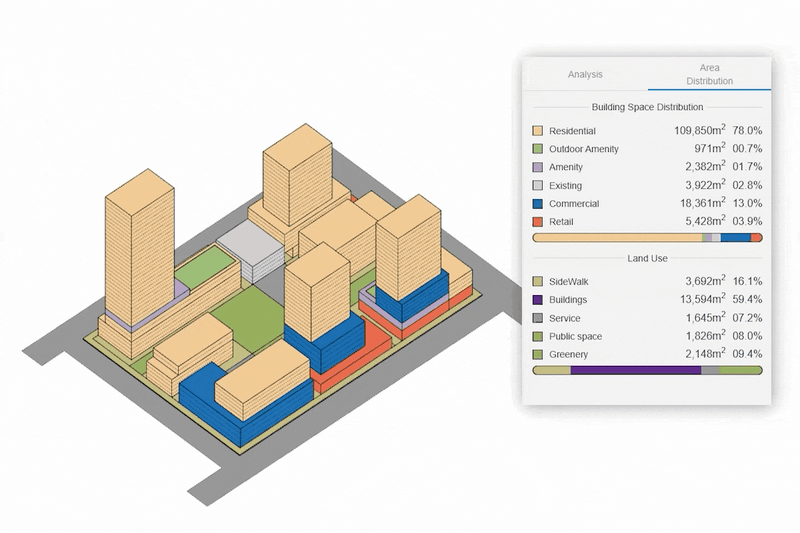
Task: Click the Retail orange color swatch
Action: [x=537, y=222]
